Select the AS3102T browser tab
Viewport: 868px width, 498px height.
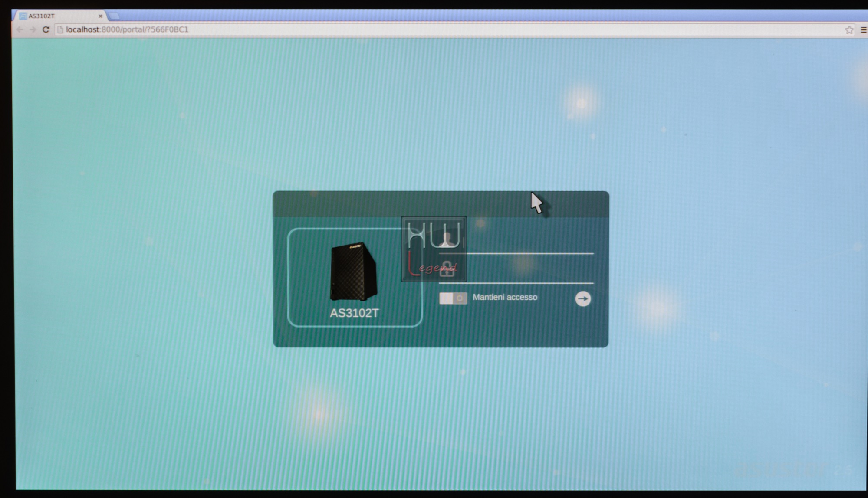(60, 16)
